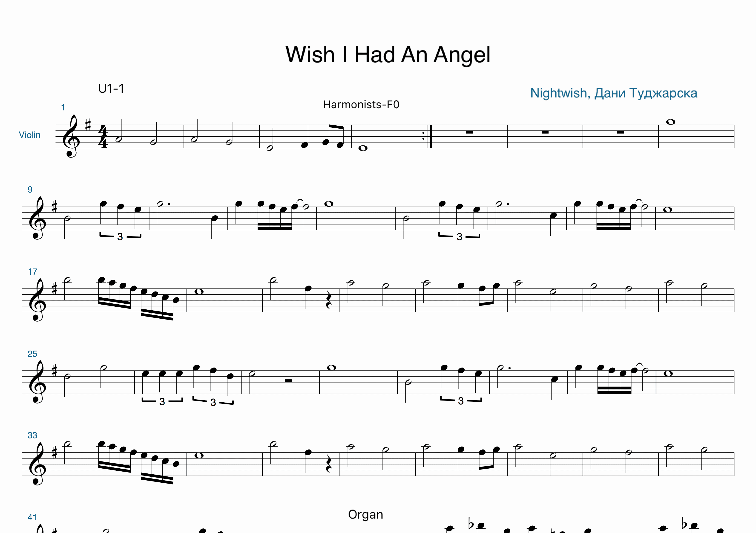
Task: Select the Harmonists-F0 staff text
Action: pos(361,104)
